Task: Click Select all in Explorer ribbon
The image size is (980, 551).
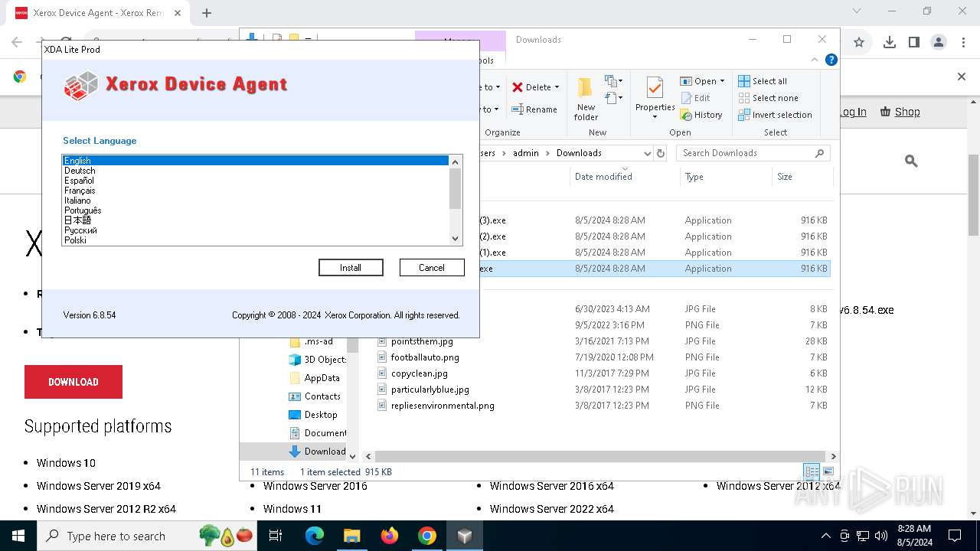Action: click(763, 81)
